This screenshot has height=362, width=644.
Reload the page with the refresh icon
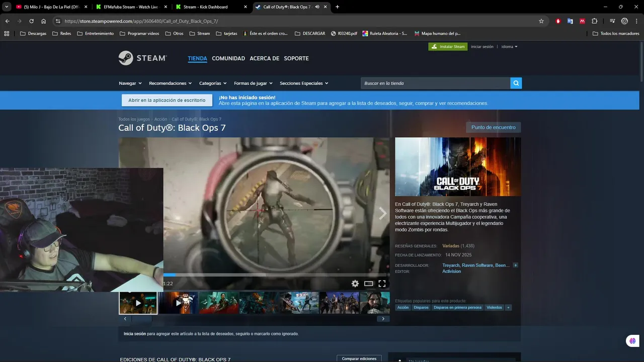pos(31,21)
